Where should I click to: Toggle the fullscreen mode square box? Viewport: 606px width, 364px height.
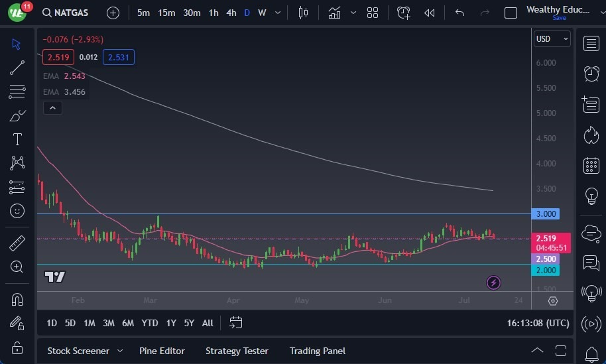(x=511, y=13)
